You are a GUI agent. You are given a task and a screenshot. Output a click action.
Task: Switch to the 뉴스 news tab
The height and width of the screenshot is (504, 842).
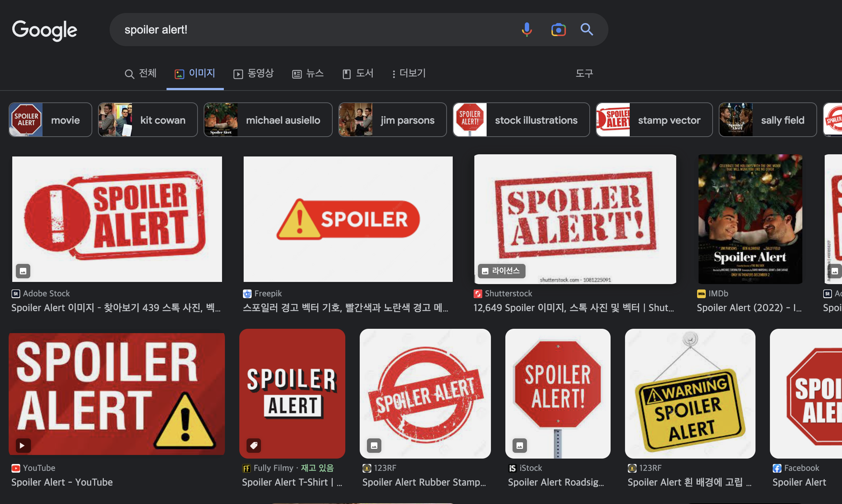pos(308,74)
